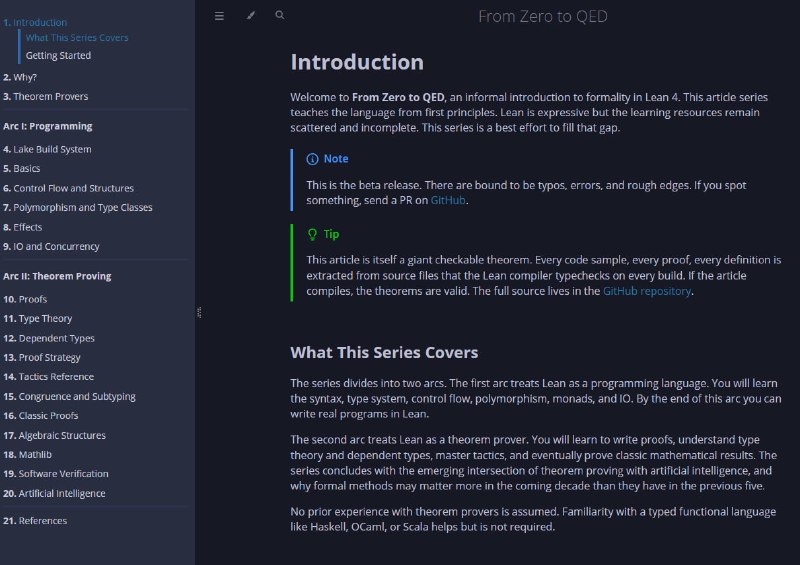Open the theme picker paintbrush icon
800x565 pixels.
coord(250,16)
